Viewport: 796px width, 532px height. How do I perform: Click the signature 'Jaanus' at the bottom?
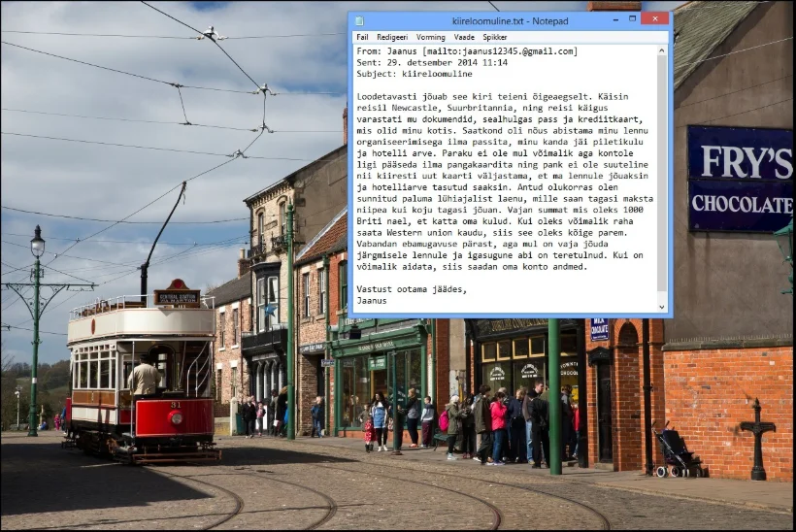[372, 301]
